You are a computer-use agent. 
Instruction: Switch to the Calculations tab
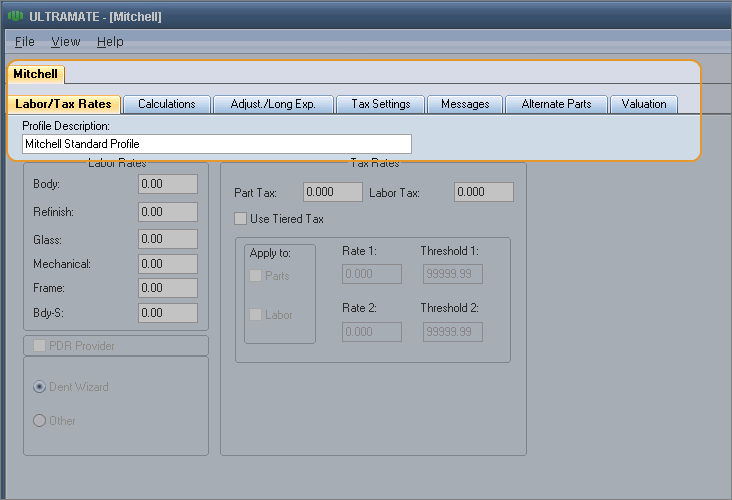click(166, 104)
